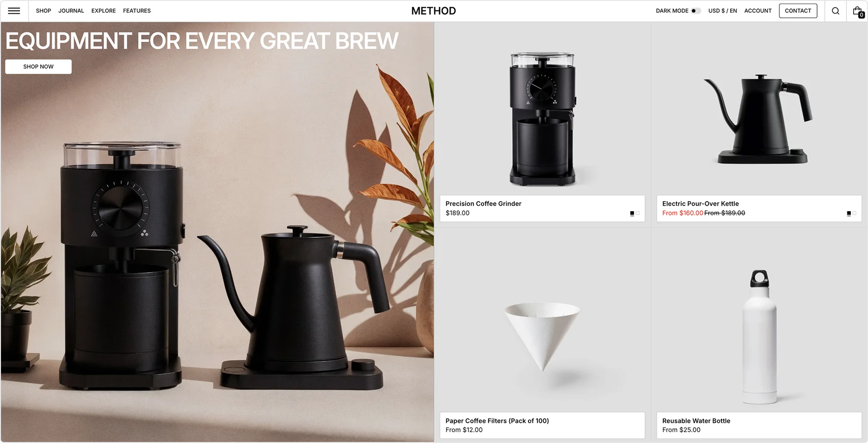The height and width of the screenshot is (443, 868).
Task: Open the Journal menu item
Action: (x=71, y=11)
